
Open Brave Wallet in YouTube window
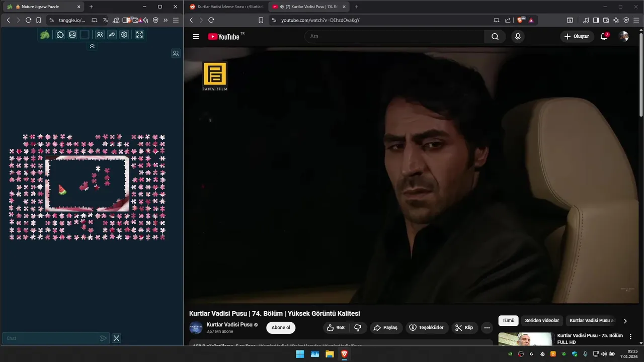pyautogui.click(x=606, y=20)
